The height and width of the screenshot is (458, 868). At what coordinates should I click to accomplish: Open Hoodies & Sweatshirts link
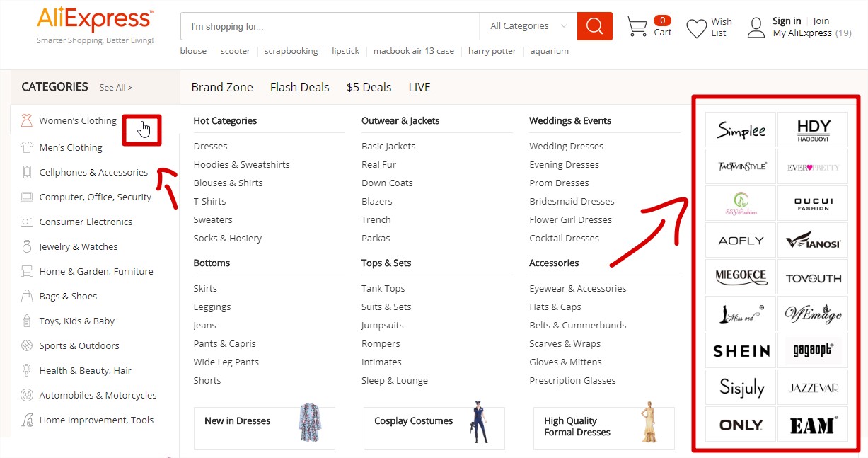(241, 164)
